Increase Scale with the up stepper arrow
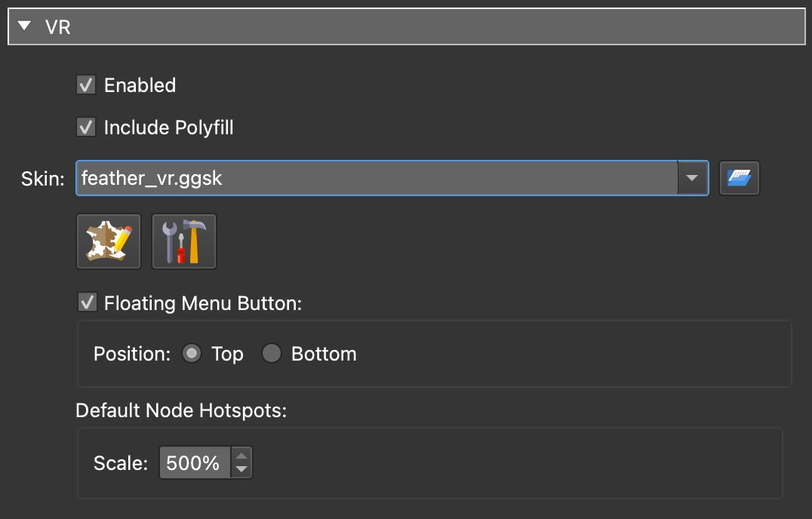Viewport: 812px width, 519px height. pos(241,456)
